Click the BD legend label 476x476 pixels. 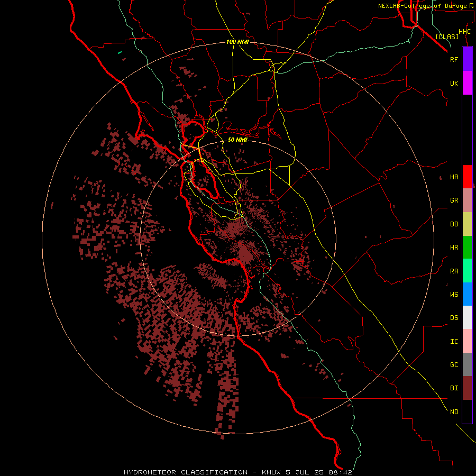click(454, 224)
